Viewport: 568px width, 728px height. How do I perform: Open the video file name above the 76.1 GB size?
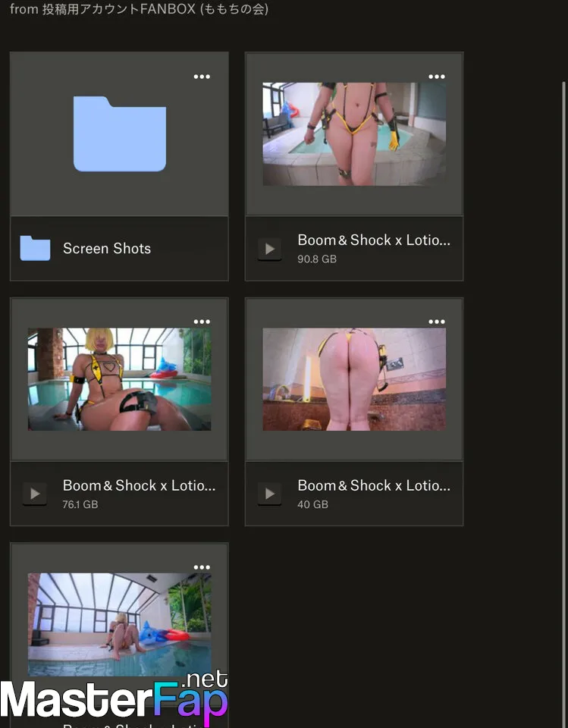click(x=139, y=485)
